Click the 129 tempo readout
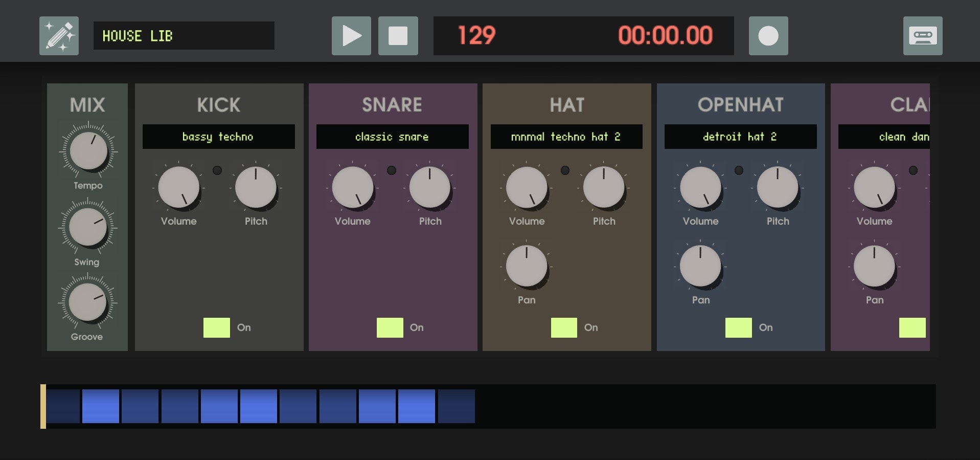The width and height of the screenshot is (980, 460). [x=476, y=36]
